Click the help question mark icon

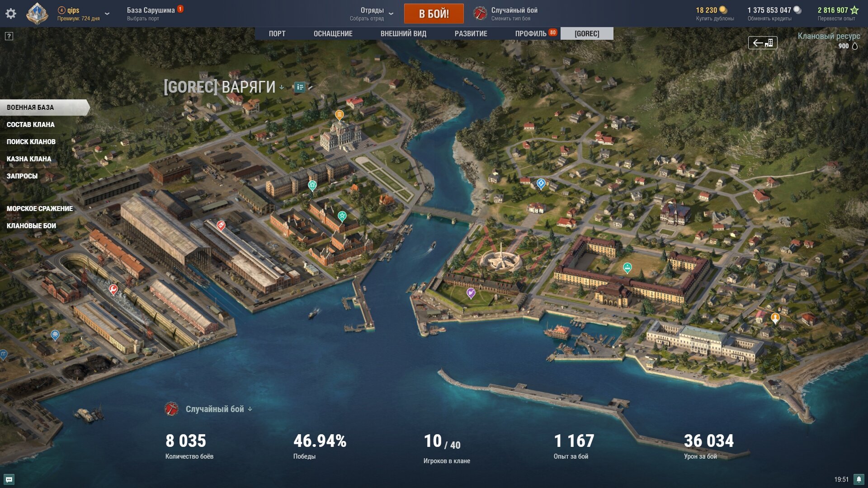pos(9,36)
